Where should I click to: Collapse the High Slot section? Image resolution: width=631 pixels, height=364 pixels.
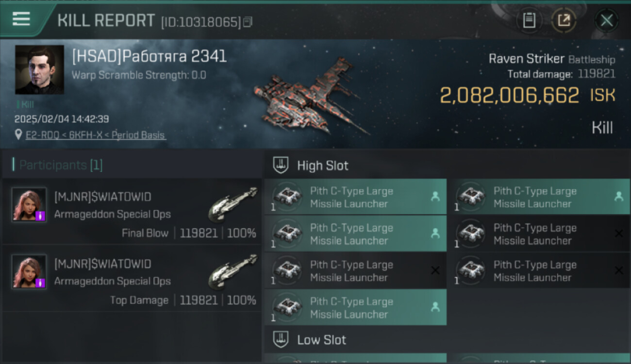pos(447,165)
